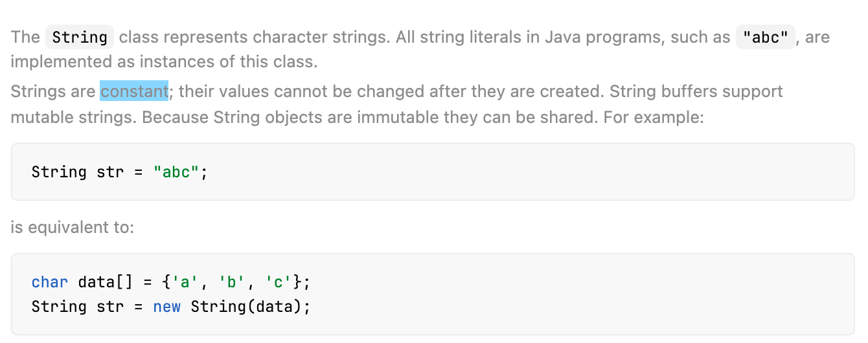Click the inline "abc" code tag in the paragraph

coord(765,38)
